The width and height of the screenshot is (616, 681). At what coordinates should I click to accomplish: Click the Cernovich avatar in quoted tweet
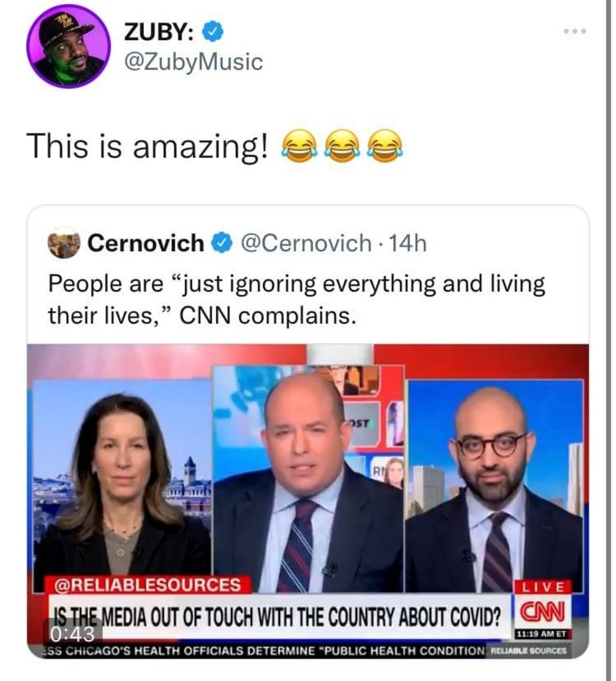tap(65, 243)
